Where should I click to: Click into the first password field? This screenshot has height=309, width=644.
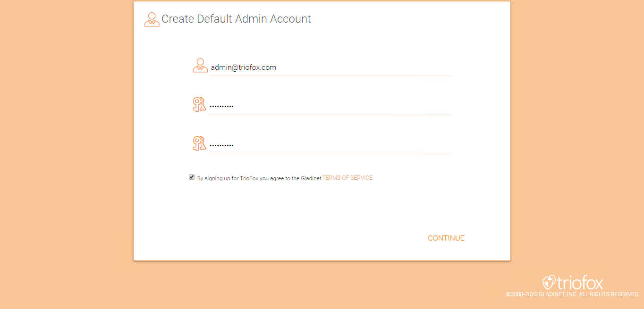tap(330, 107)
